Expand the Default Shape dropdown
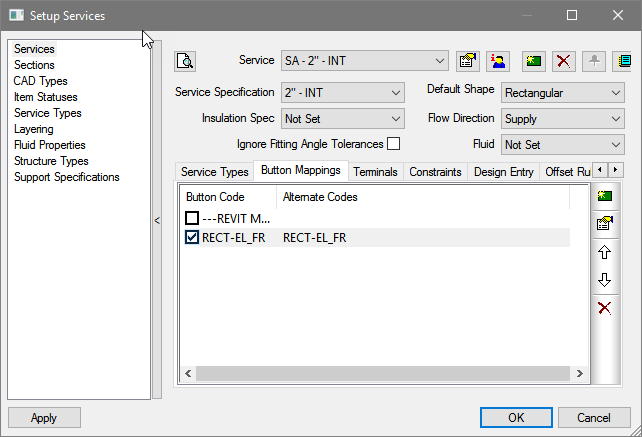642x437 pixels. (562, 93)
